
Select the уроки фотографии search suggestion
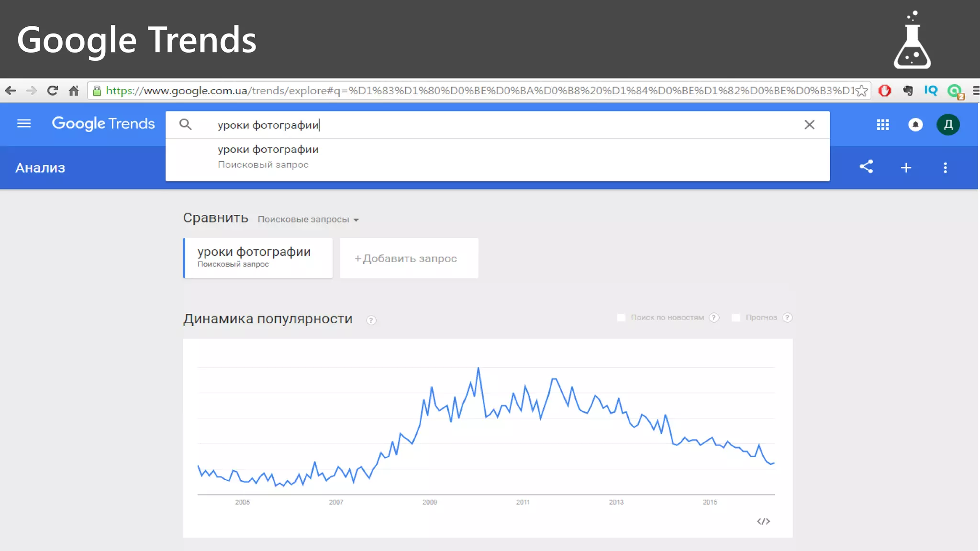(x=498, y=157)
